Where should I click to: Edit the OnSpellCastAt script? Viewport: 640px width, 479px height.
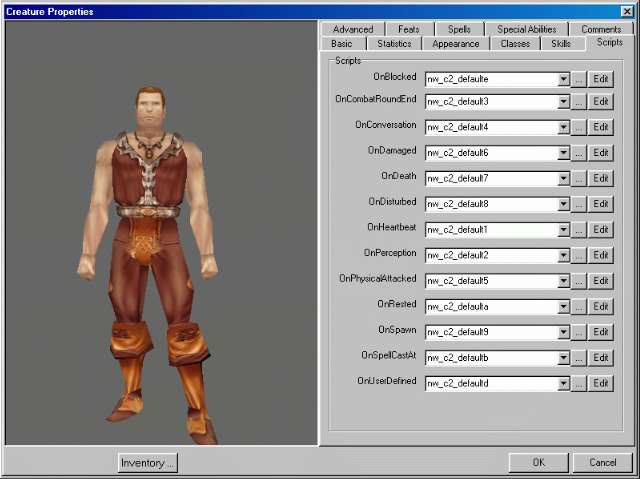coord(601,358)
